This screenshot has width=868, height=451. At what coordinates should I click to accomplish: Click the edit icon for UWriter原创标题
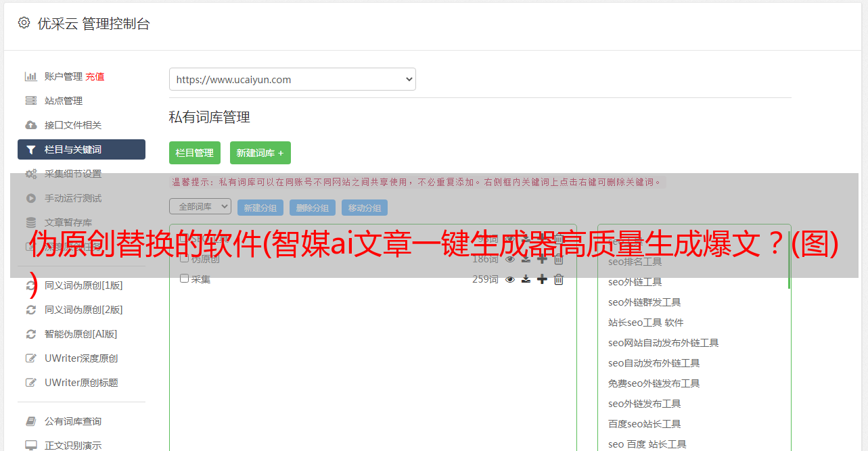(x=31, y=383)
